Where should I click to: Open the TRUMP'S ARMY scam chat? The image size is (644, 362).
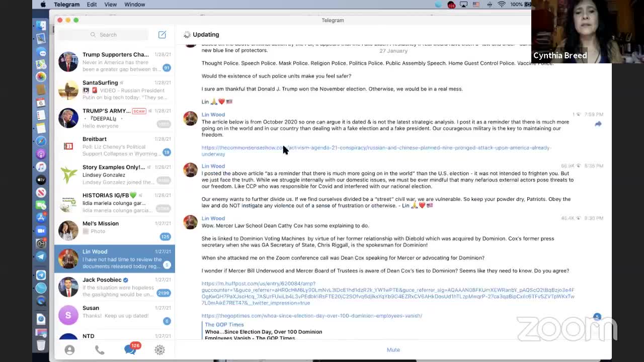pos(115,118)
